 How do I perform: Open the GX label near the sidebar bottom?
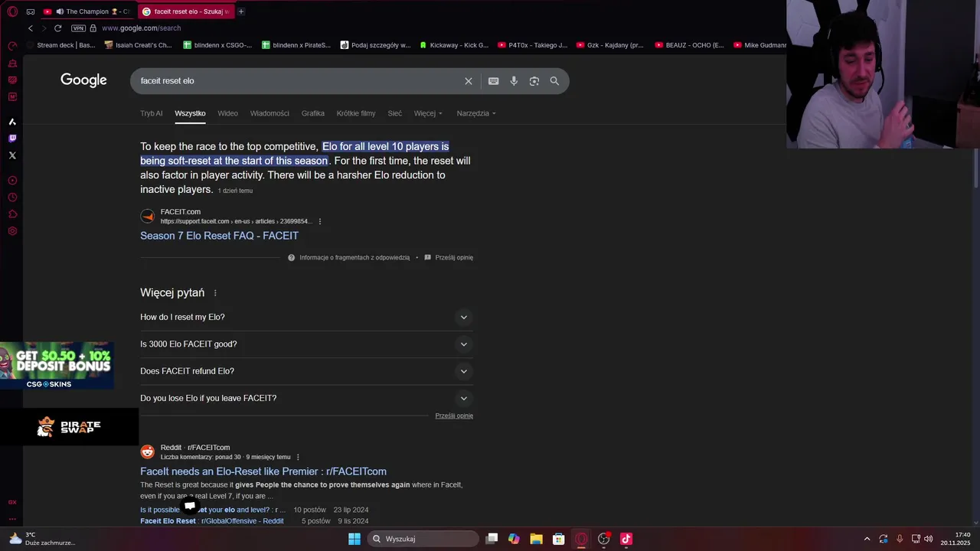coord(12,503)
